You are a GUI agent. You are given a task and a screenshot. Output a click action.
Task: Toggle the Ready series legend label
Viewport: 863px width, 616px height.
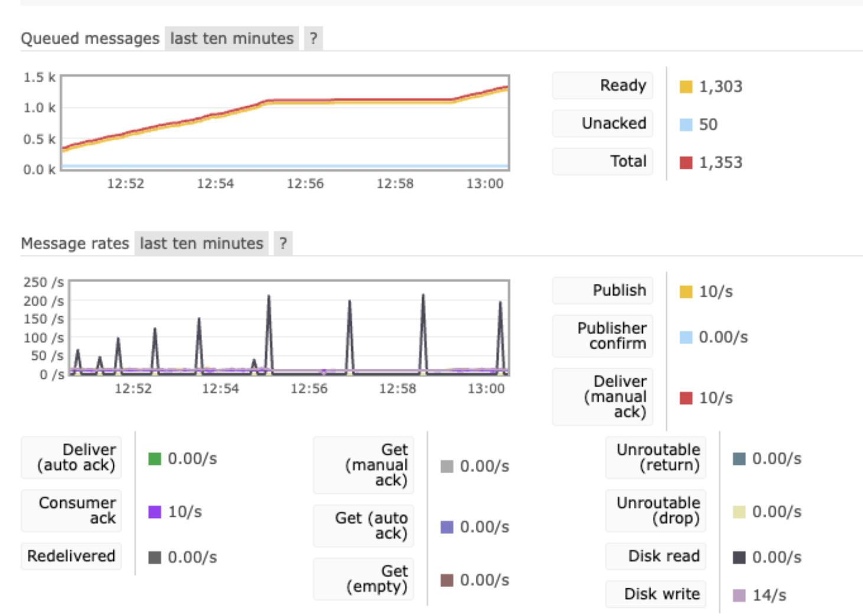pos(603,86)
